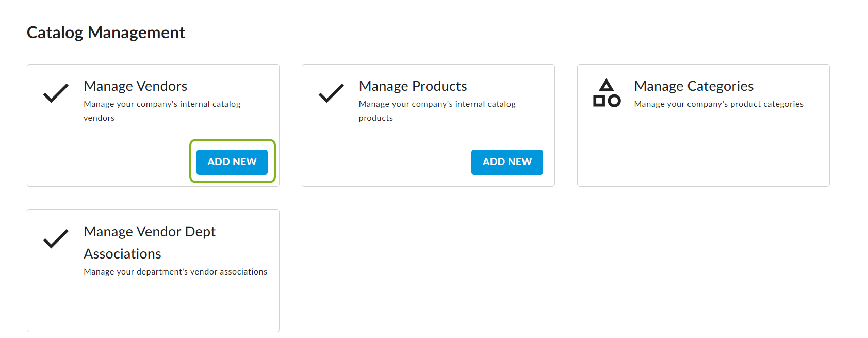Select the Catalog Management heading
Screen dimensions: 868x338
[106, 33]
